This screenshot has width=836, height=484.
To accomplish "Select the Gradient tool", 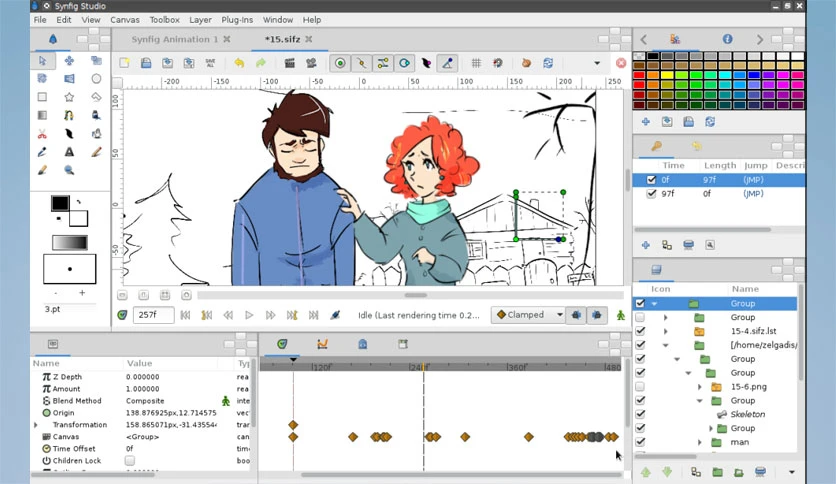I will coord(43,115).
